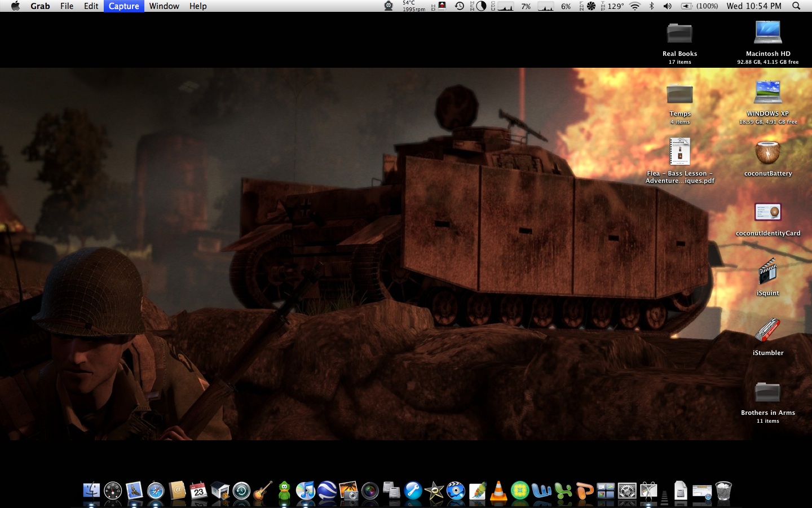Open the Trash in the Dock

(723, 491)
